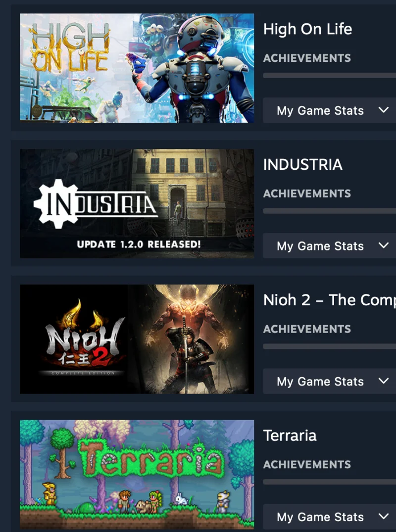The width and height of the screenshot is (396, 532).
Task: Click the INDUSTRIA game title text
Action: [x=302, y=165]
